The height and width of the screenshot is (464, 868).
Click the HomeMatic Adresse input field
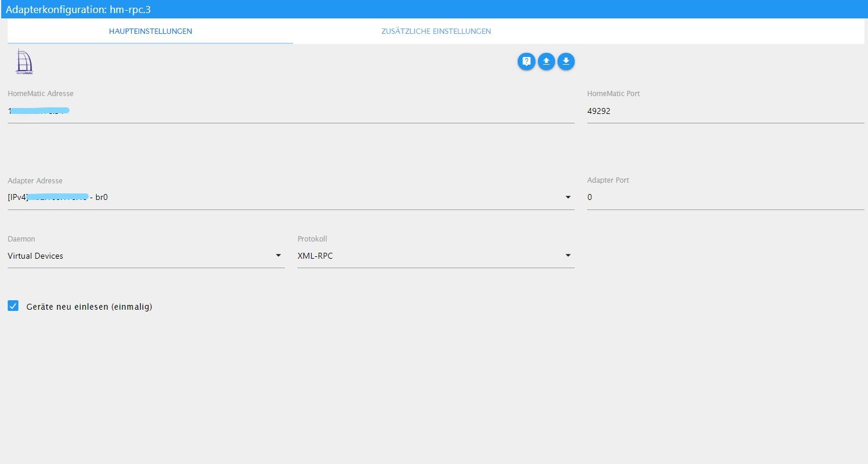pos(291,111)
